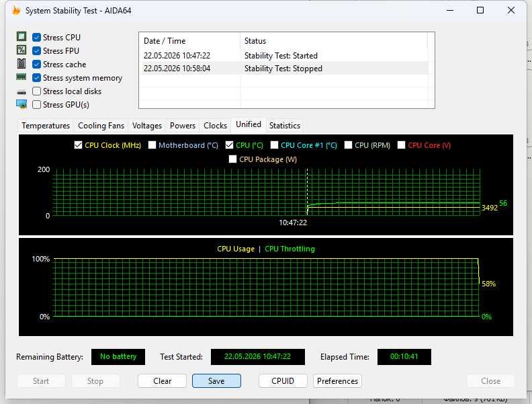
Task: Show CPU Core (V) on graph
Action: pos(401,145)
